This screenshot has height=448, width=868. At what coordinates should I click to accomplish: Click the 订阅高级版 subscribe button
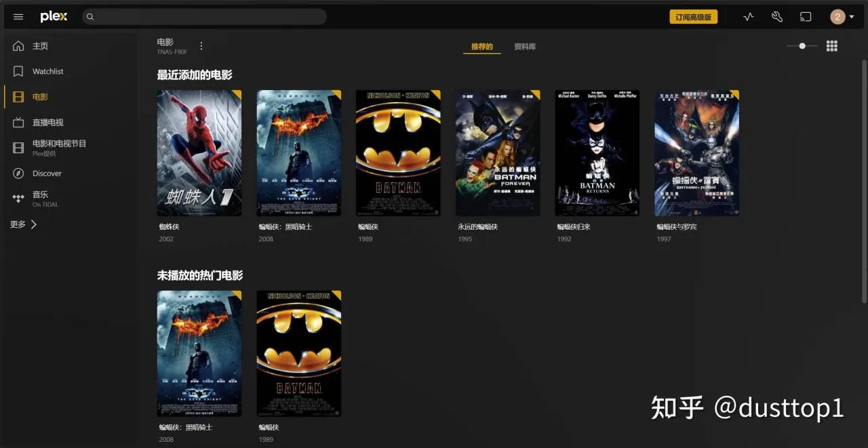(693, 17)
